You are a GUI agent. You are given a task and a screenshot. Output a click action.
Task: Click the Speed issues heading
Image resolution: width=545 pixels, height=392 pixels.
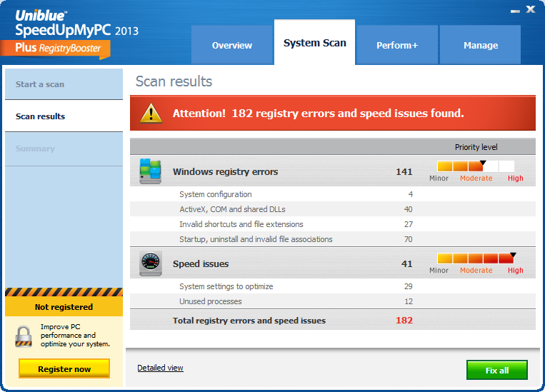pos(201,263)
